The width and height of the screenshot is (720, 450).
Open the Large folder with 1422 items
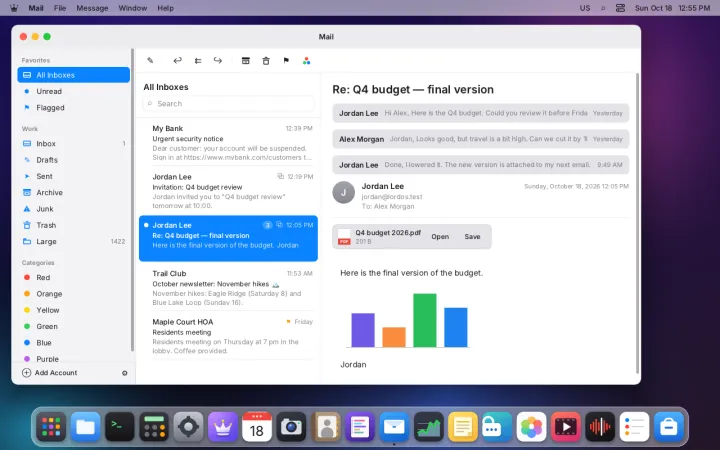coord(73,242)
